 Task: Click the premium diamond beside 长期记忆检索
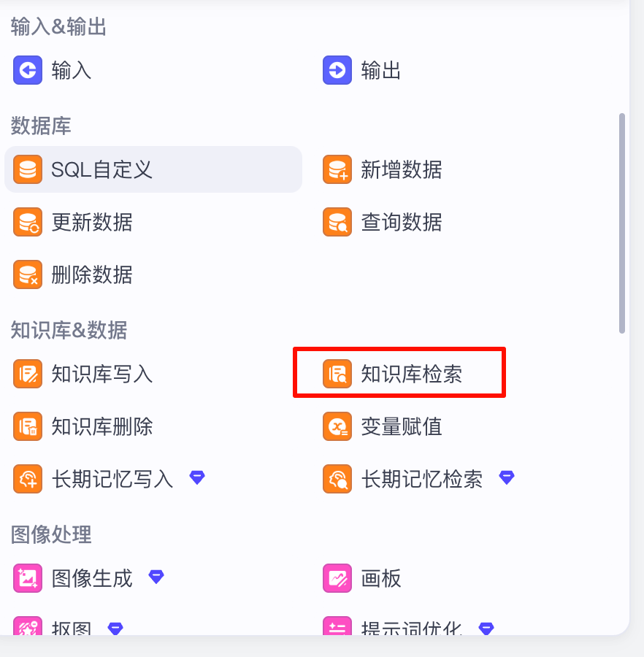(507, 477)
